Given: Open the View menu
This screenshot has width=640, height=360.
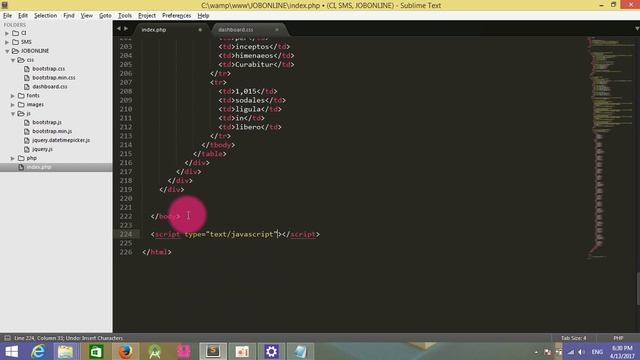Looking at the screenshot, I should (x=87, y=16).
